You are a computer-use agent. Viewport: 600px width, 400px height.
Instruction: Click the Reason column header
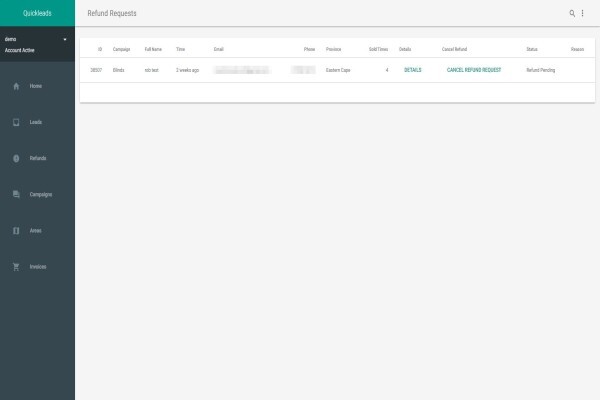pos(577,49)
